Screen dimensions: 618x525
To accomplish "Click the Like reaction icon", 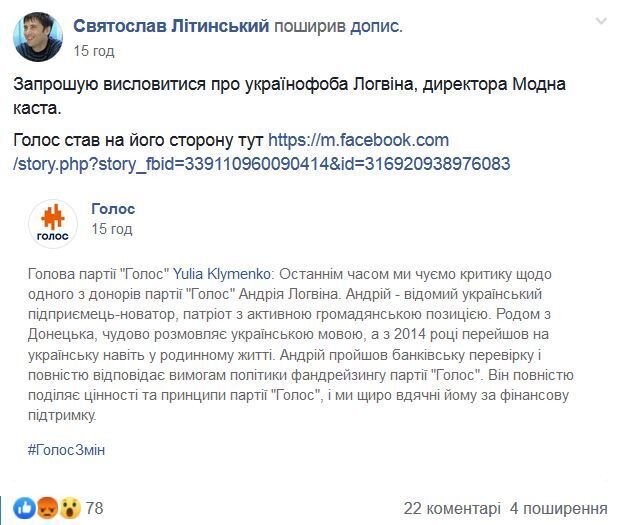I will click(25, 508).
